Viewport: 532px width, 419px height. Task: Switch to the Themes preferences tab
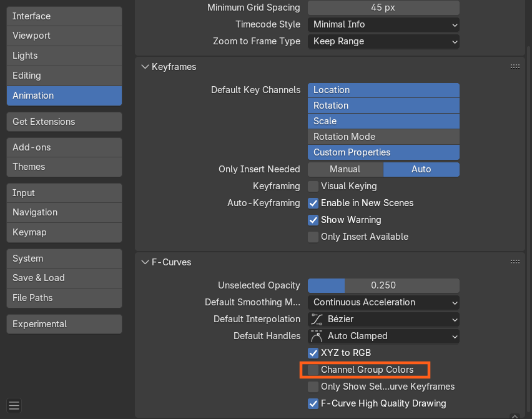coord(64,167)
